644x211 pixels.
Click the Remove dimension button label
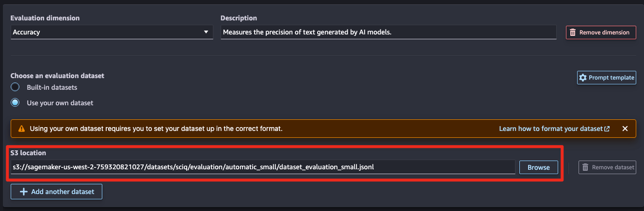coord(604,32)
